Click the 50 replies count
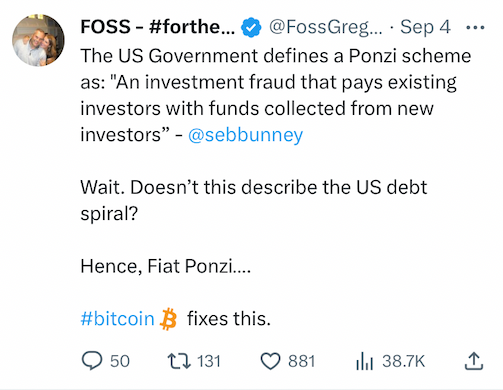503x390 pixels. click(120, 361)
